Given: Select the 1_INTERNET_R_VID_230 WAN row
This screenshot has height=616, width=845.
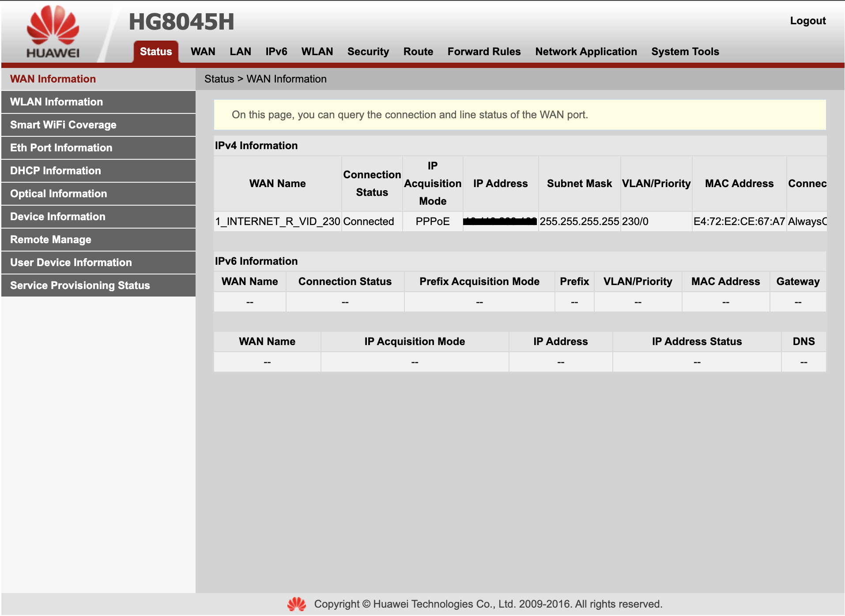Looking at the screenshot, I should click(278, 222).
